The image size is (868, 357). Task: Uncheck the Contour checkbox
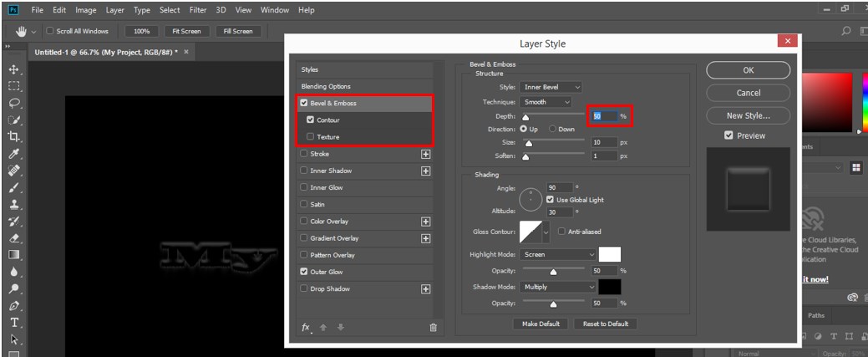click(x=310, y=120)
